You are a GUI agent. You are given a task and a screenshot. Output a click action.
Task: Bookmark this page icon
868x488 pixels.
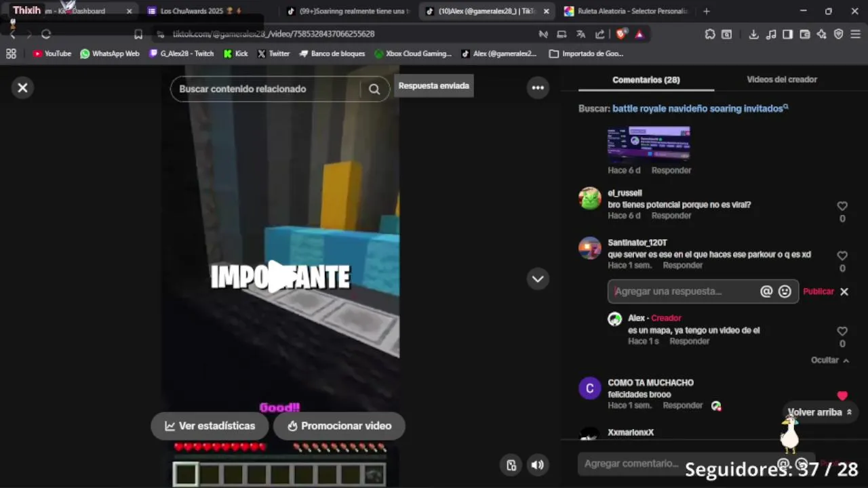pyautogui.click(x=138, y=34)
